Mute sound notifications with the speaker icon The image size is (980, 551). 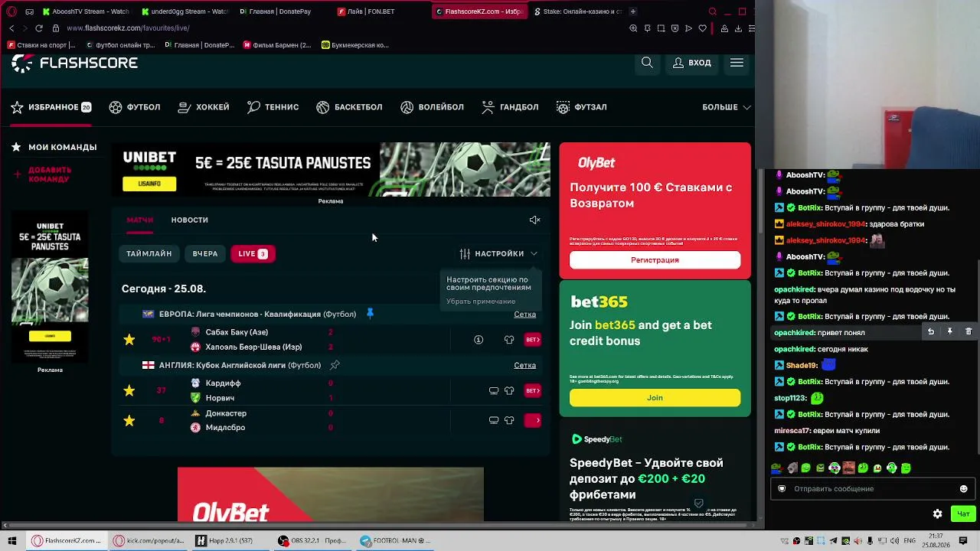pyautogui.click(x=534, y=220)
